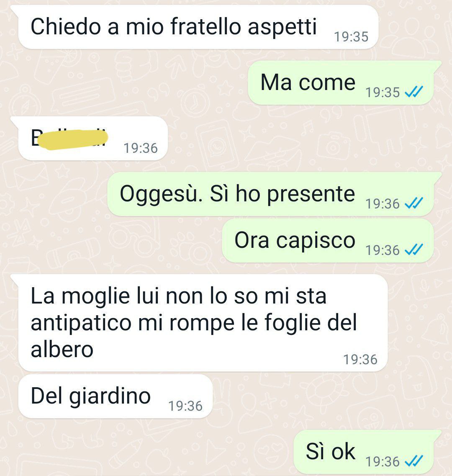Viewport: 452px width, 476px height.
Task: Tap the 'Del giardino' message
Action: (116, 396)
